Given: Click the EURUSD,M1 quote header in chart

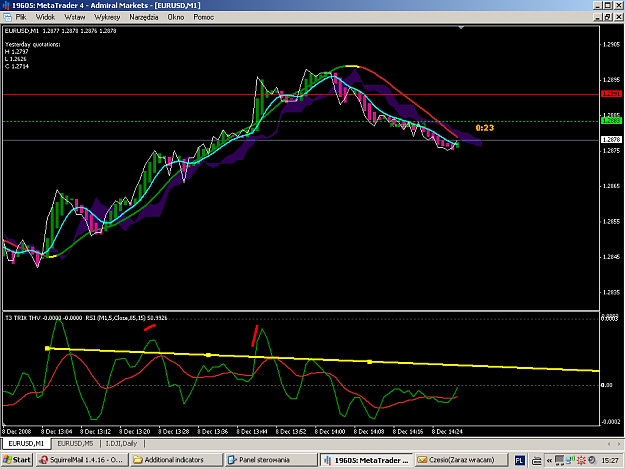Looking at the screenshot, I should 61,31.
